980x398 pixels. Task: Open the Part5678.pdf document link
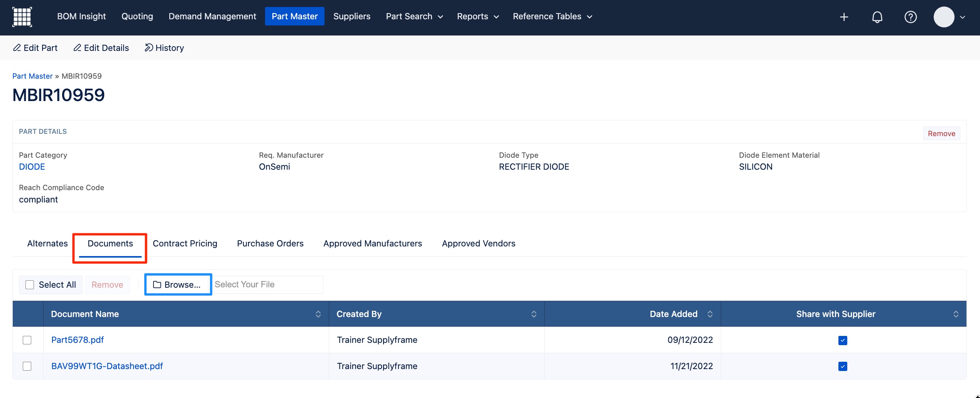(78, 340)
